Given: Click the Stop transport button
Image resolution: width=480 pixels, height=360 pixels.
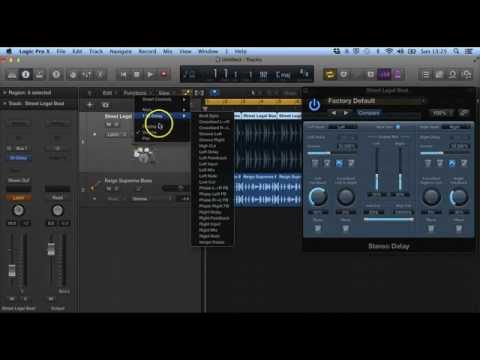Looking at the screenshot, I should pos(137,74).
